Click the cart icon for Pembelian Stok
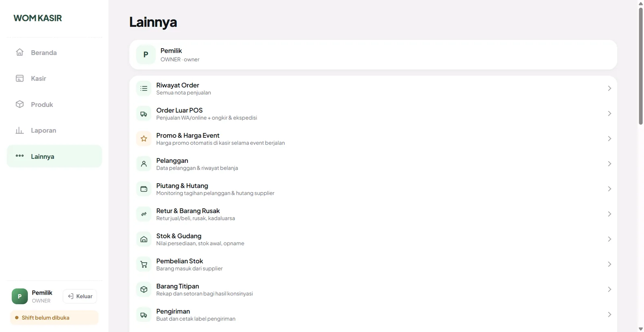This screenshot has height=332, width=644. (144, 264)
